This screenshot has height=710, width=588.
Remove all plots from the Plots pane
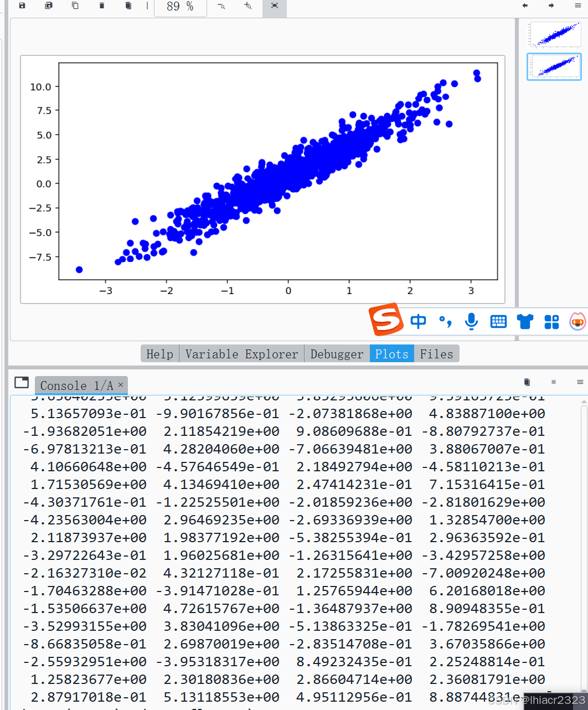point(128,6)
